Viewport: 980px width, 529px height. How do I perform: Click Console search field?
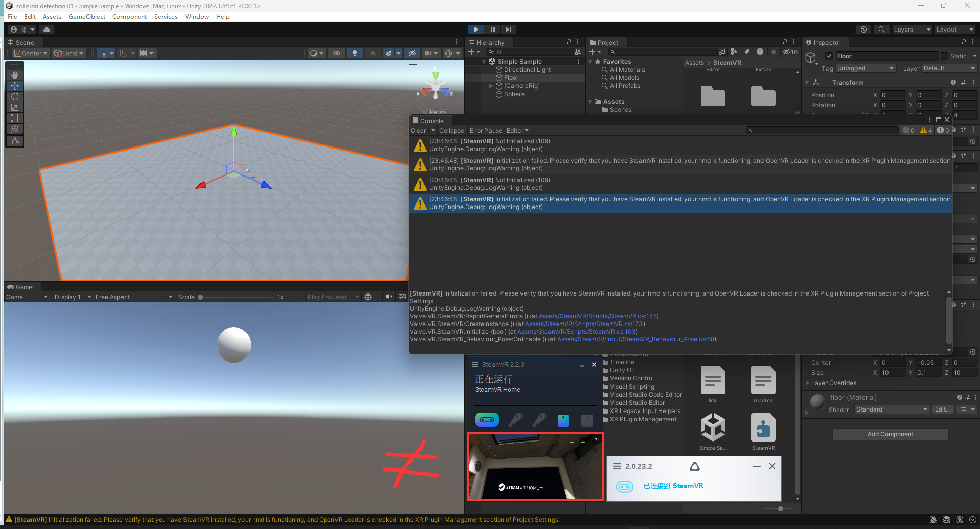(822, 131)
